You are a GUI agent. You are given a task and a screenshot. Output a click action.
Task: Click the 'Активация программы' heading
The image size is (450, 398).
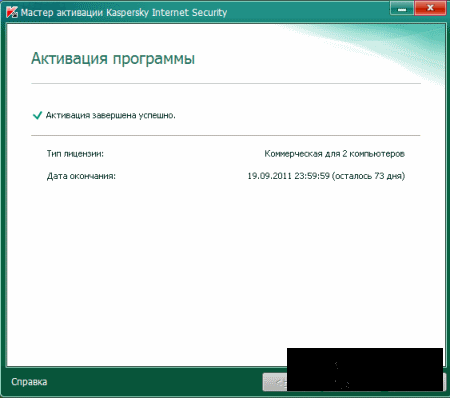(113, 59)
